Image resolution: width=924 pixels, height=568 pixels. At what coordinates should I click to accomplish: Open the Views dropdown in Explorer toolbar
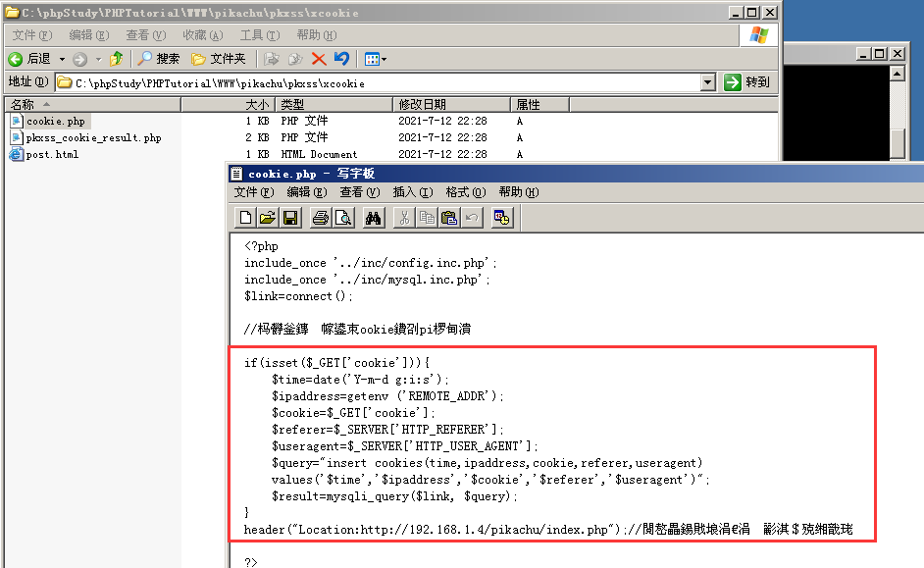tap(376, 59)
